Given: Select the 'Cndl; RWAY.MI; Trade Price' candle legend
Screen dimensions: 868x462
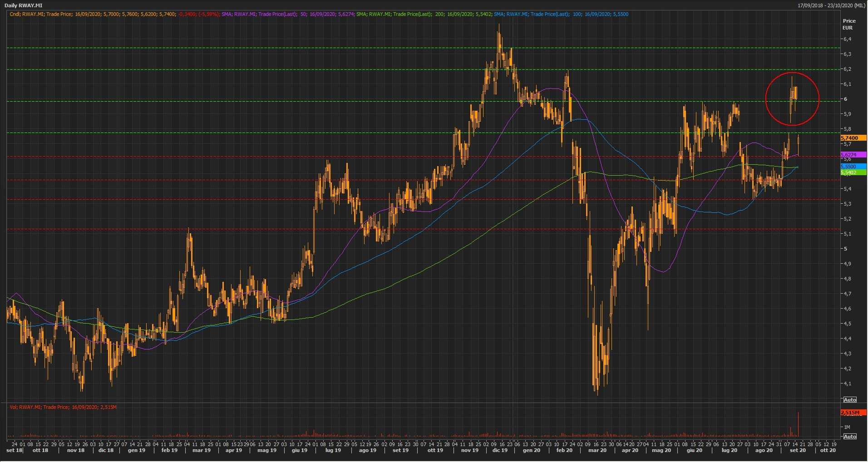Looking at the screenshot, I should (x=40, y=14).
